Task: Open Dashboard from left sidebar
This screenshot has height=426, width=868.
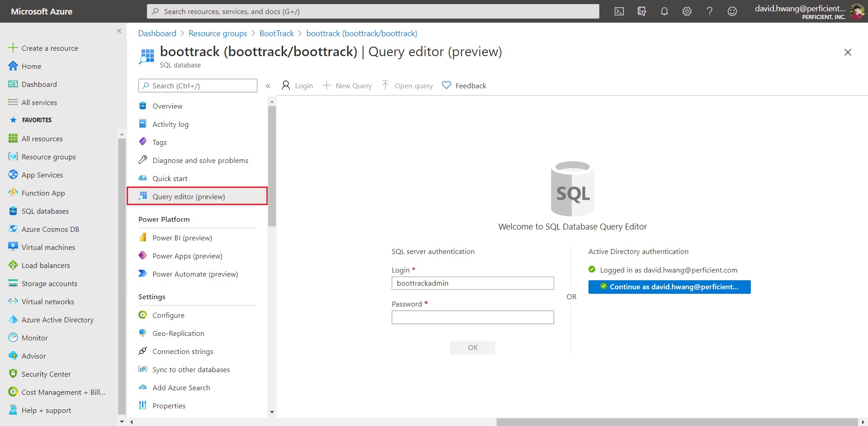Action: 39,84
